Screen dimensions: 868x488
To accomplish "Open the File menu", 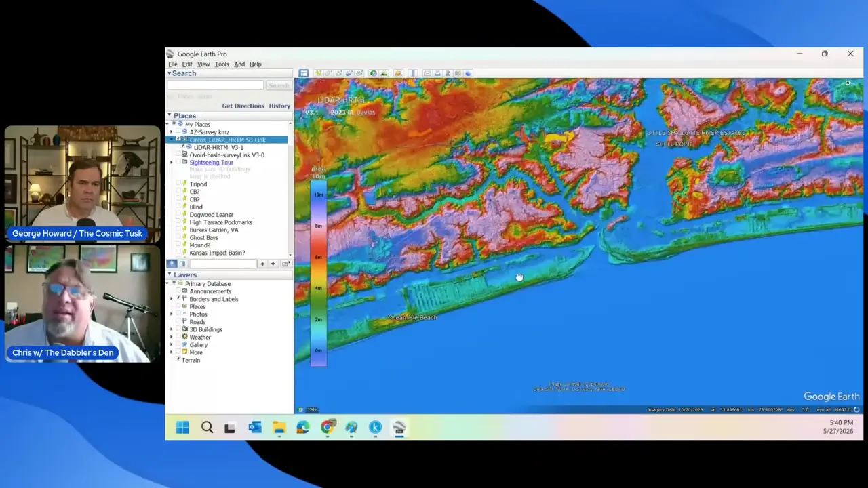I will tap(173, 64).
